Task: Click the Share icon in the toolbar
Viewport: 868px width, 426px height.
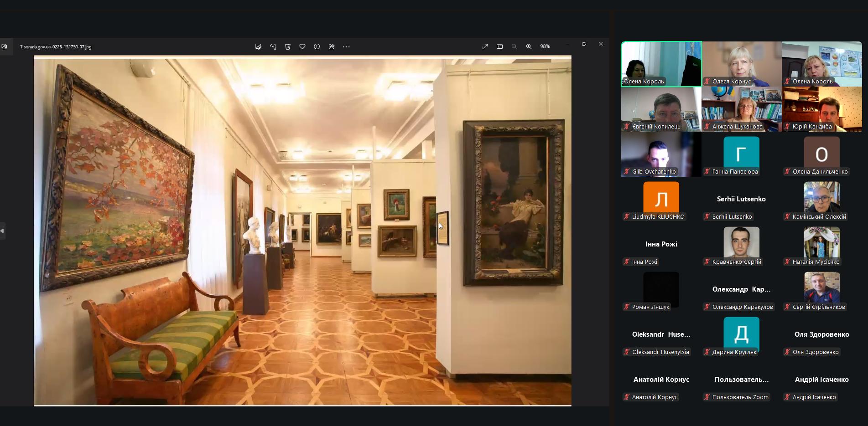Action: coord(332,46)
